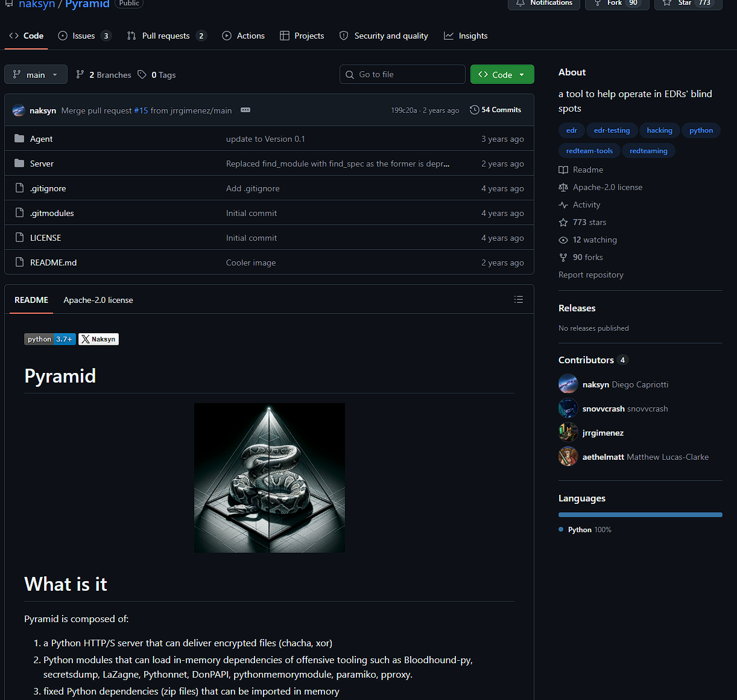Click Python 100% language entry

[x=585, y=530]
